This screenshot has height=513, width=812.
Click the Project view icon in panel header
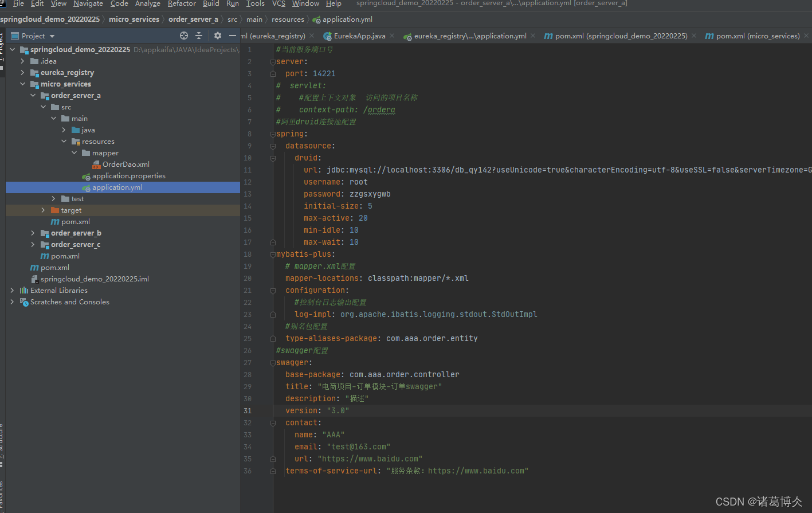click(x=15, y=36)
